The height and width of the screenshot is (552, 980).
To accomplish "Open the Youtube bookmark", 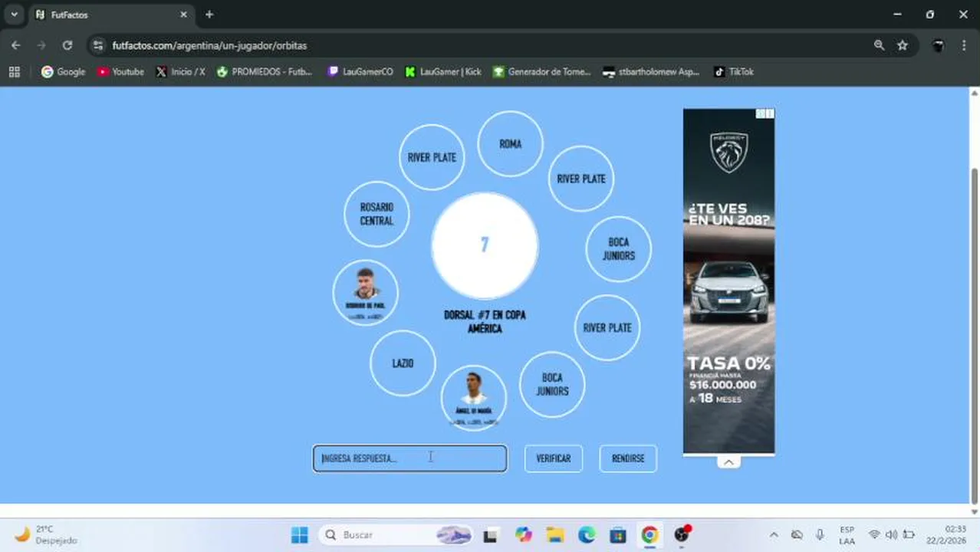I will pos(120,71).
